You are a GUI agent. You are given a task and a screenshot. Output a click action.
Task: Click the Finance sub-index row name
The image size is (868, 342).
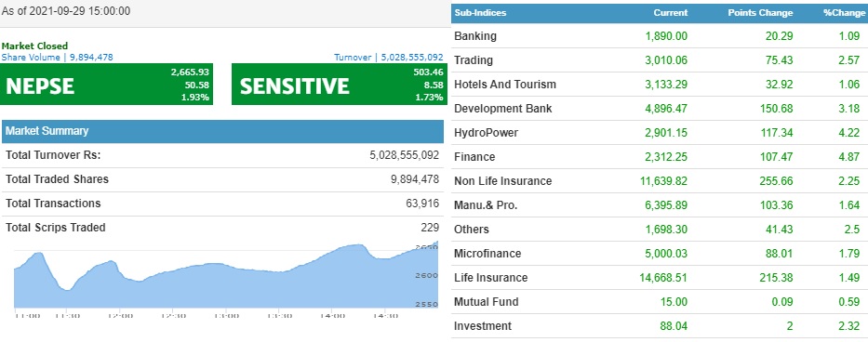click(474, 157)
